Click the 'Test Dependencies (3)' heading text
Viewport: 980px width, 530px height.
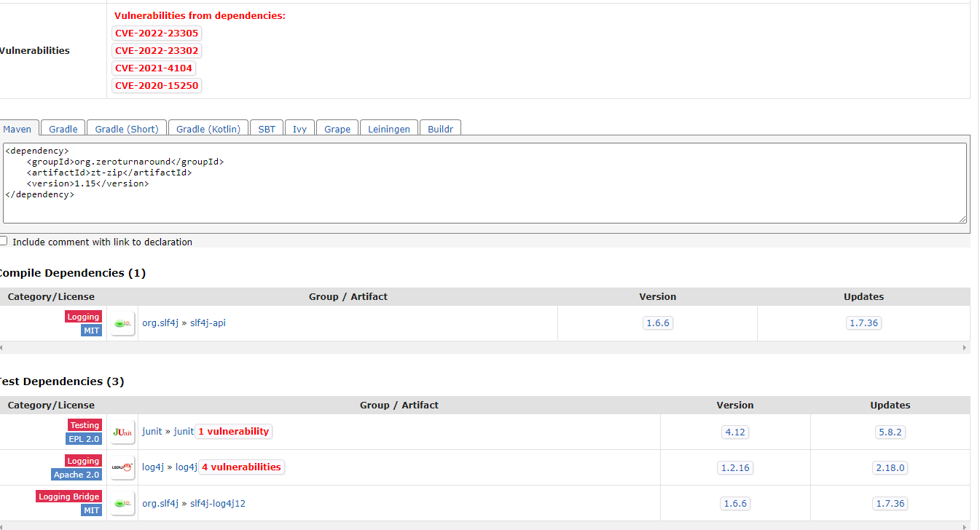pyautogui.click(x=61, y=381)
